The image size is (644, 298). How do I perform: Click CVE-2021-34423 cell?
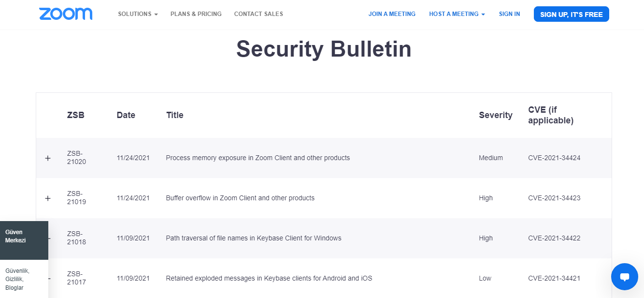point(554,198)
